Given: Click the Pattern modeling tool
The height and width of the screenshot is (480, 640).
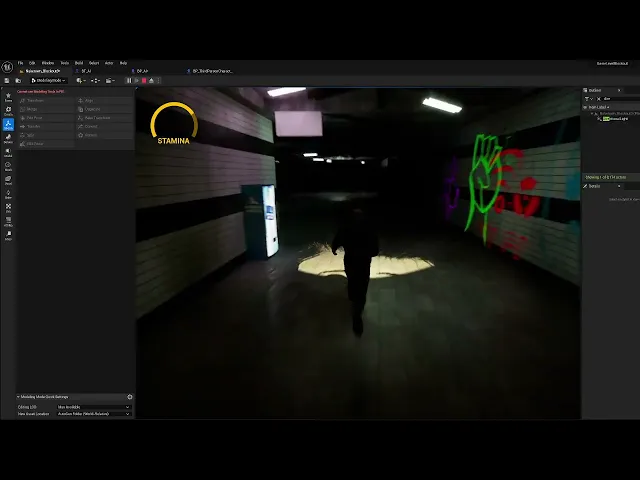Looking at the screenshot, I should pos(105,135).
